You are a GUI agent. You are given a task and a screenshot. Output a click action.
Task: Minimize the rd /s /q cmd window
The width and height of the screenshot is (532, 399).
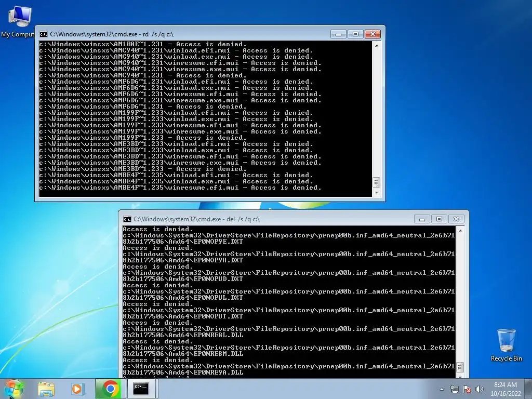click(x=338, y=34)
